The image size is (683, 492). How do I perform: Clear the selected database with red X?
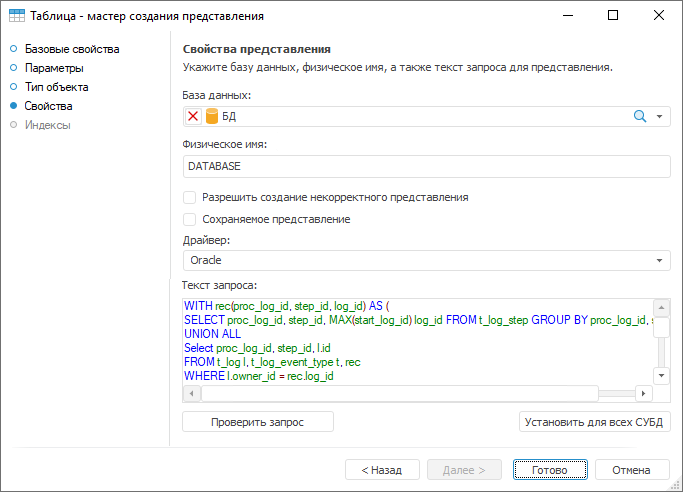pyautogui.click(x=193, y=116)
